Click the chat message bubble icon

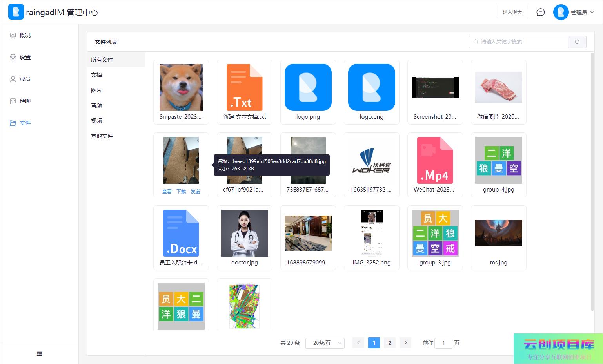540,12
